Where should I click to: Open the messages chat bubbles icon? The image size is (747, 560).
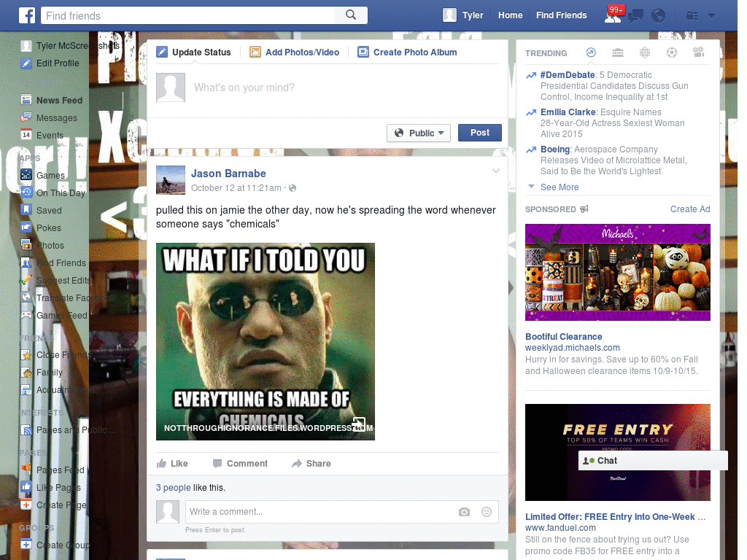(x=635, y=16)
